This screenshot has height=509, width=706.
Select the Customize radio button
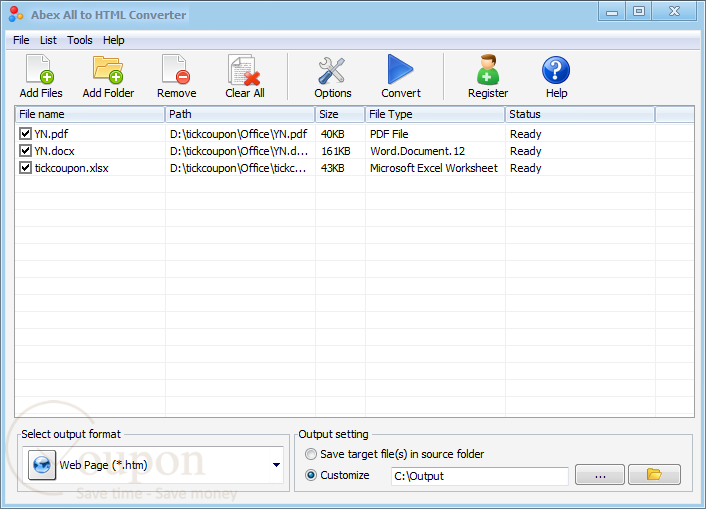311,475
